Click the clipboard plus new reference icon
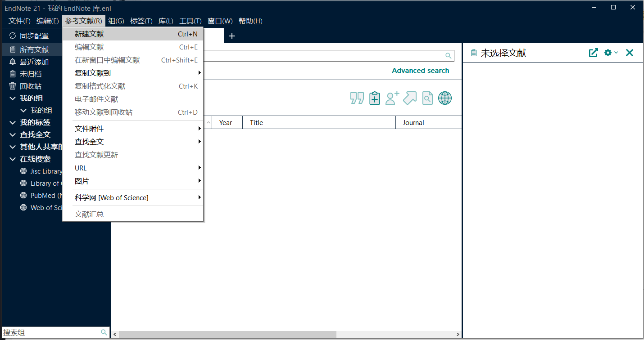Image resolution: width=644 pixels, height=340 pixels. [x=374, y=98]
